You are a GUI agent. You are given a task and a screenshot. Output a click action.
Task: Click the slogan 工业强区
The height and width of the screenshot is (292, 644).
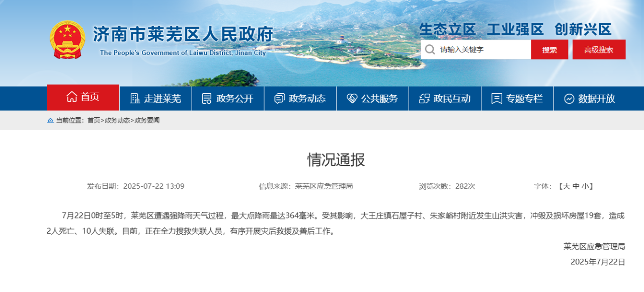[x=516, y=29]
